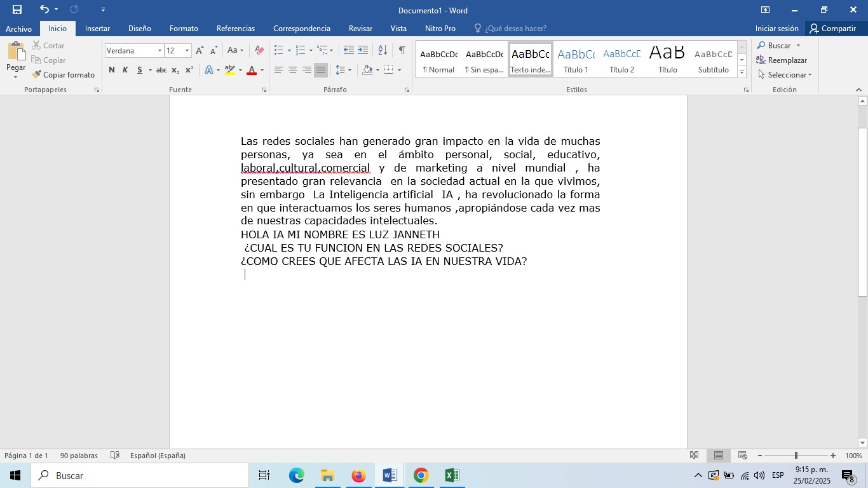Align text to the right
Viewport: 868px width, 488px height.
click(307, 70)
